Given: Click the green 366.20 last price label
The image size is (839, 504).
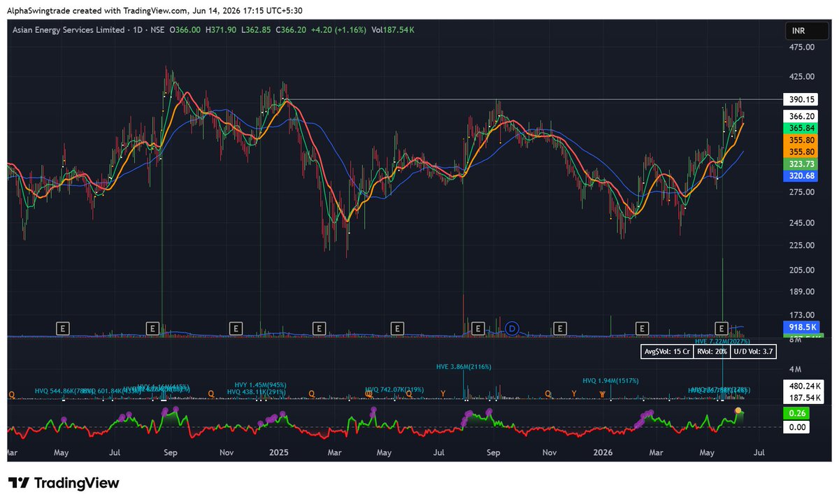Looking at the screenshot, I should click(x=801, y=117).
